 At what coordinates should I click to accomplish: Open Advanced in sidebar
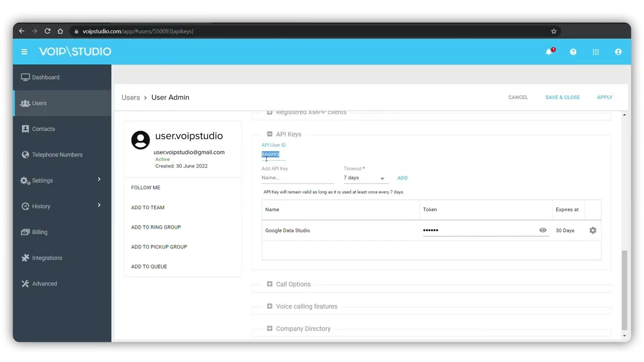pos(62,284)
